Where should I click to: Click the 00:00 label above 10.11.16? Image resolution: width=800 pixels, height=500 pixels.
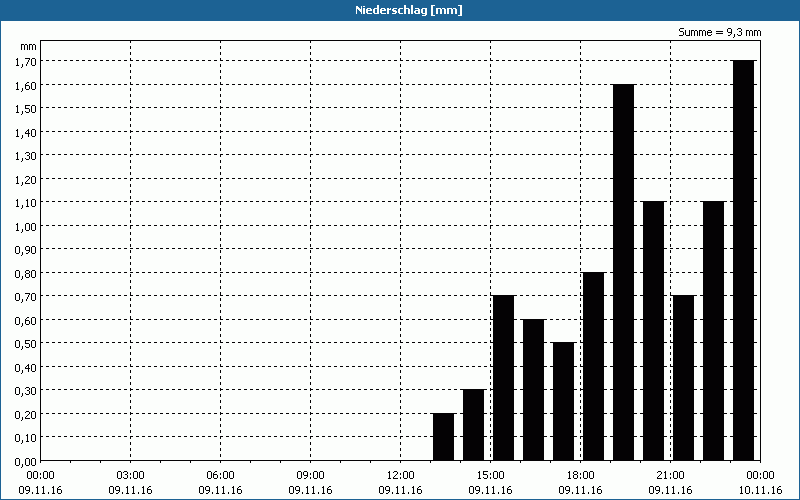(760, 476)
